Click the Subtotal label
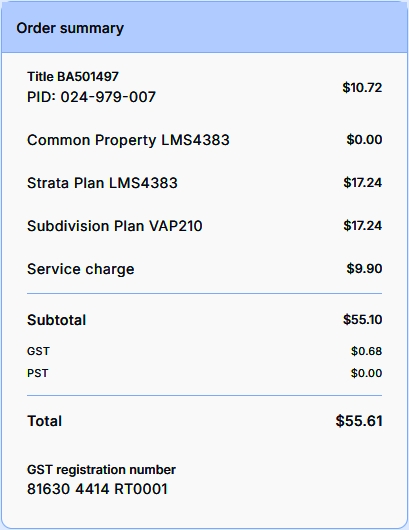Viewport: 409px width, 530px height. click(x=56, y=320)
